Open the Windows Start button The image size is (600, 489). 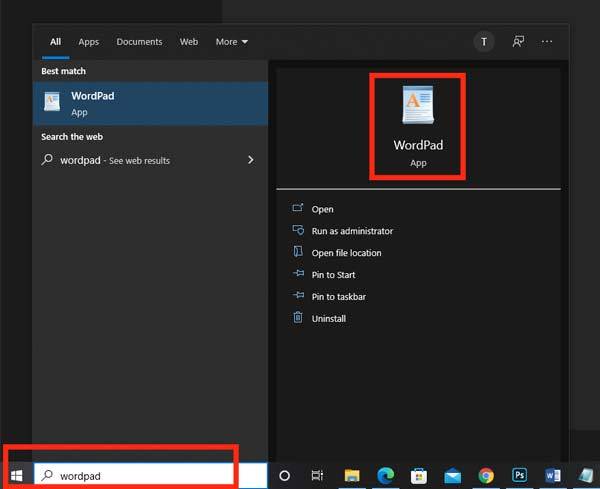coord(16,476)
